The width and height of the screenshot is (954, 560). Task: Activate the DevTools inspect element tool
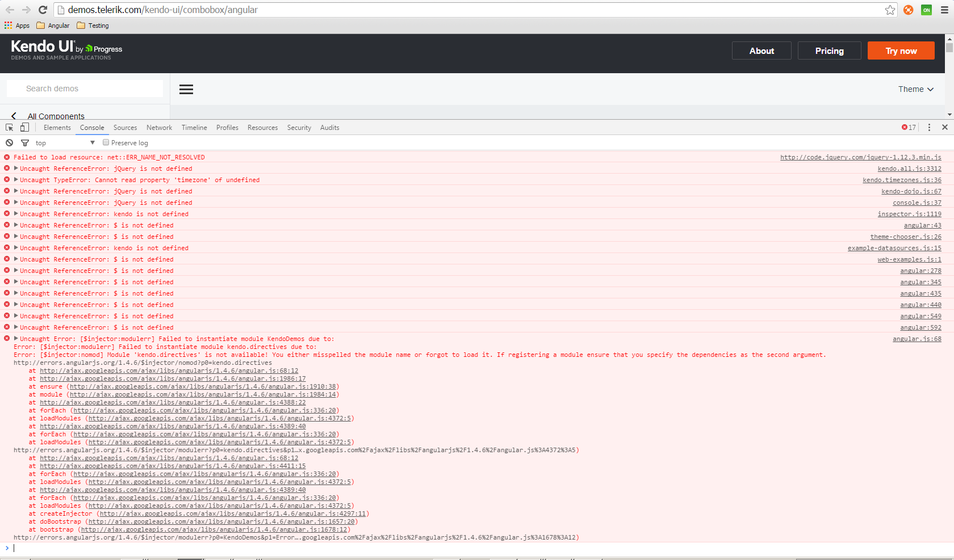pos(10,128)
